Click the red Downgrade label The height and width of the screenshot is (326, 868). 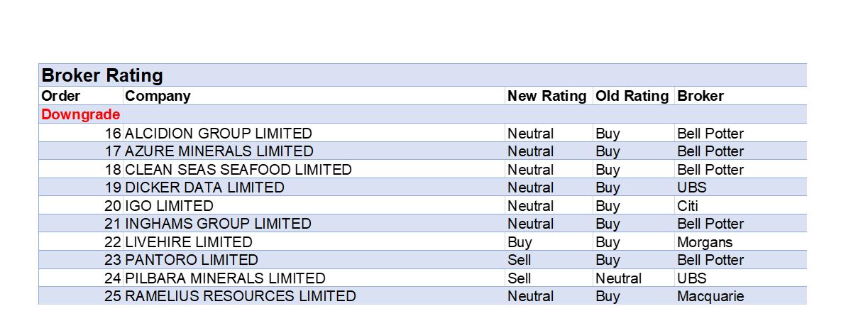80,114
